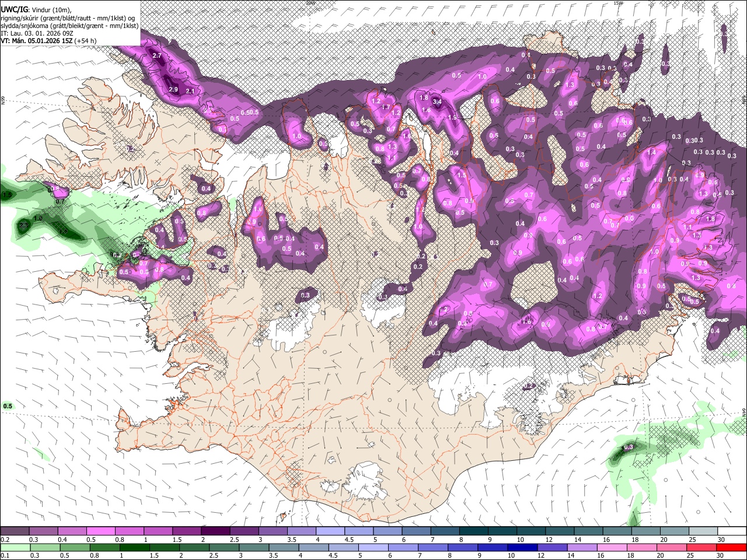Screen dimensions: 747x560
Task: Click the 2.9 snowfall value label
Action: [173, 90]
